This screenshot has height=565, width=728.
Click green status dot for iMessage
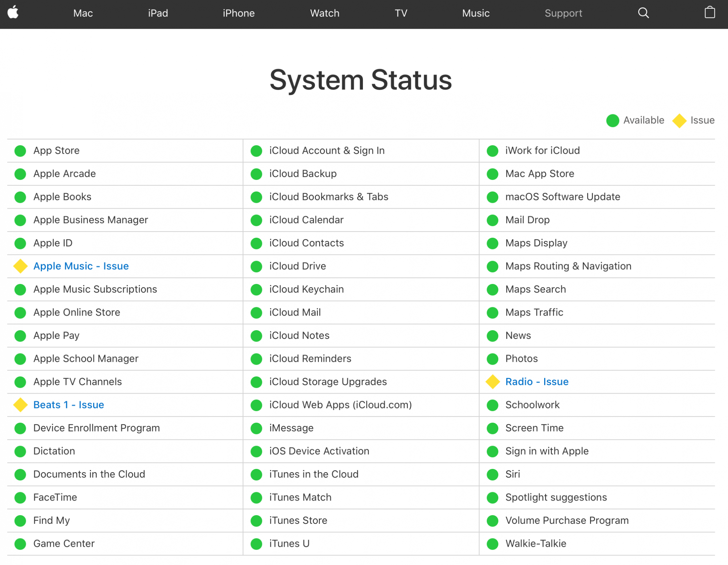point(256,428)
